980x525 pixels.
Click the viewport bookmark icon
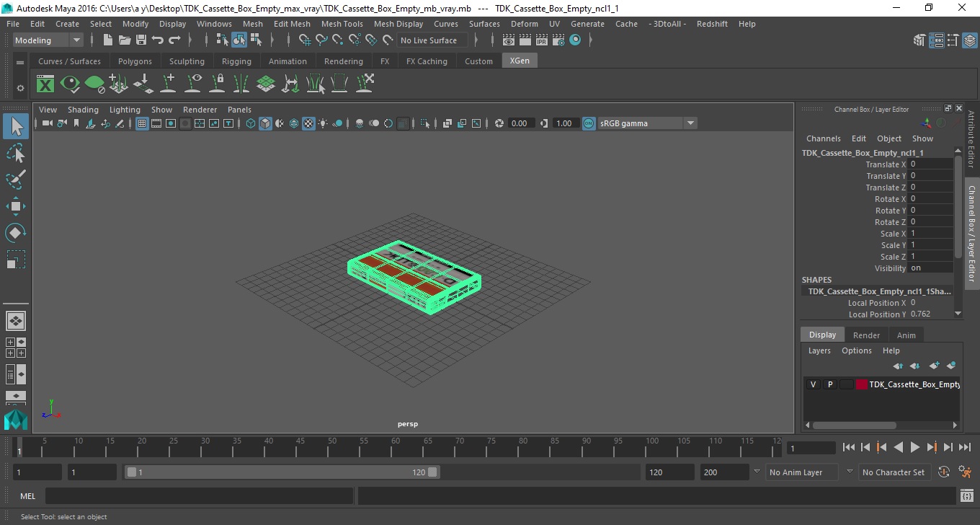coord(76,123)
